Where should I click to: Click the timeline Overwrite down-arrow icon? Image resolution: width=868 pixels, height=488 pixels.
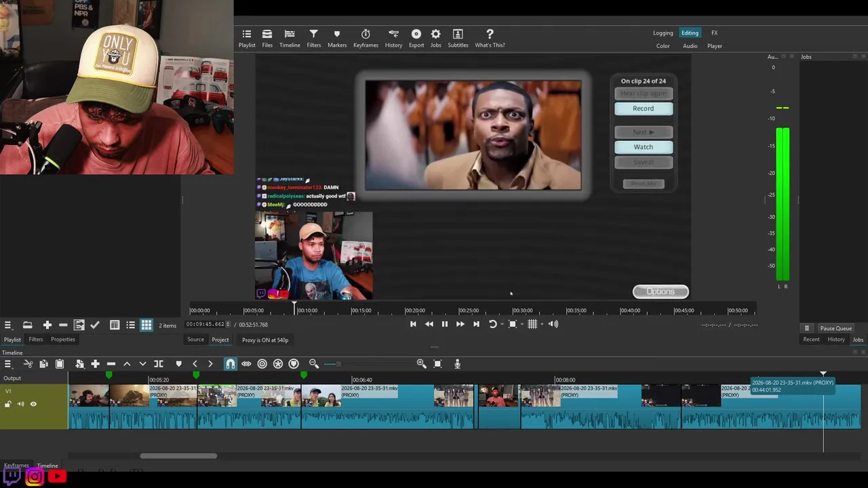[x=142, y=364]
